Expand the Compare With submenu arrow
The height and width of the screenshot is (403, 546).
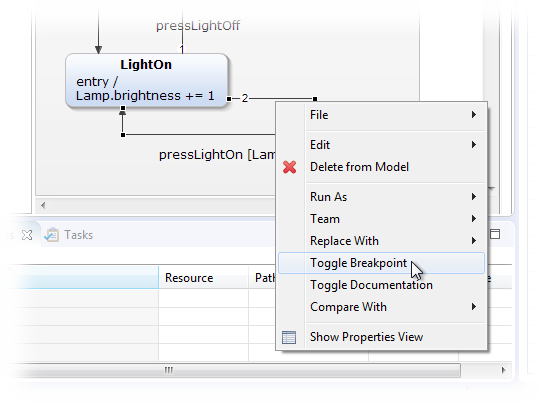tap(474, 307)
